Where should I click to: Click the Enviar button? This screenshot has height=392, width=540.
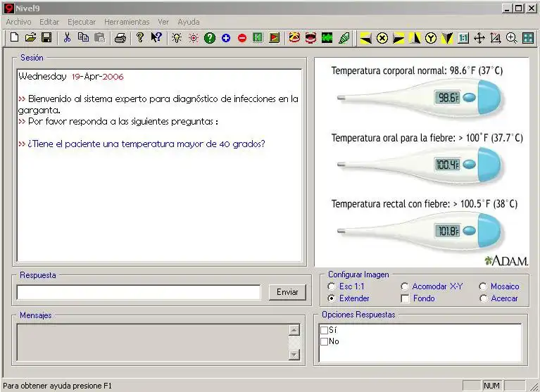click(x=287, y=292)
